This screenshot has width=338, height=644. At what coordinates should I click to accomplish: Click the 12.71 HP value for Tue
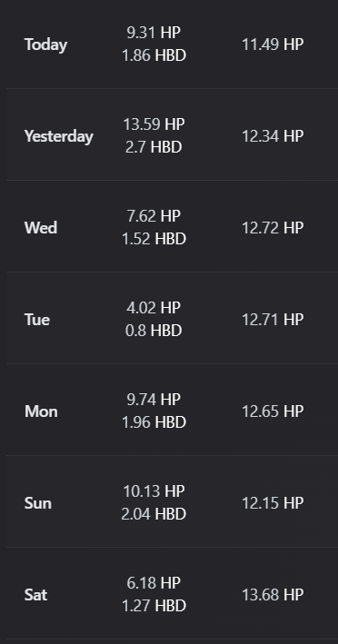coord(273,320)
